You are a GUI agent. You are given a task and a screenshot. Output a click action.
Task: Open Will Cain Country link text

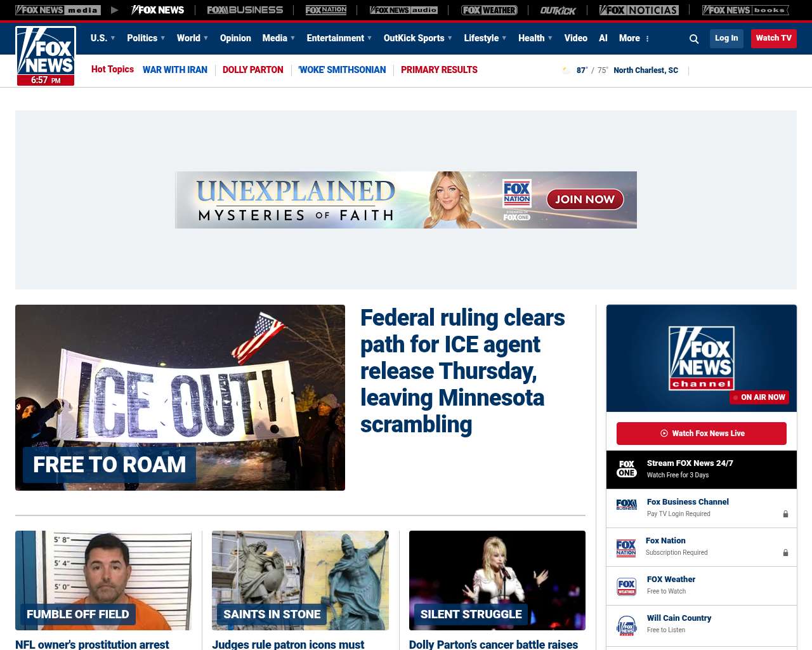679,618
